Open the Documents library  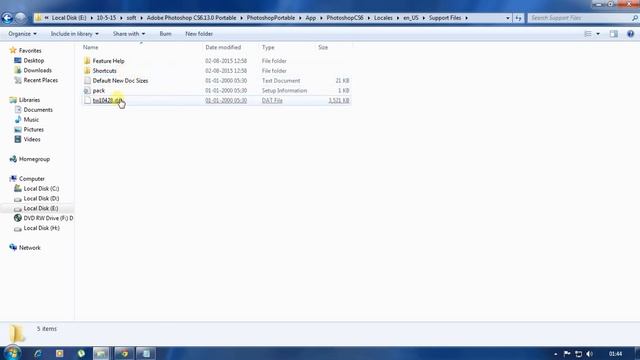(x=38, y=110)
